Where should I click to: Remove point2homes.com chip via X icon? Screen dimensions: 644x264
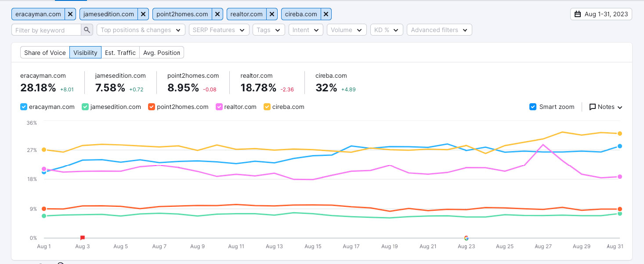[x=217, y=14]
